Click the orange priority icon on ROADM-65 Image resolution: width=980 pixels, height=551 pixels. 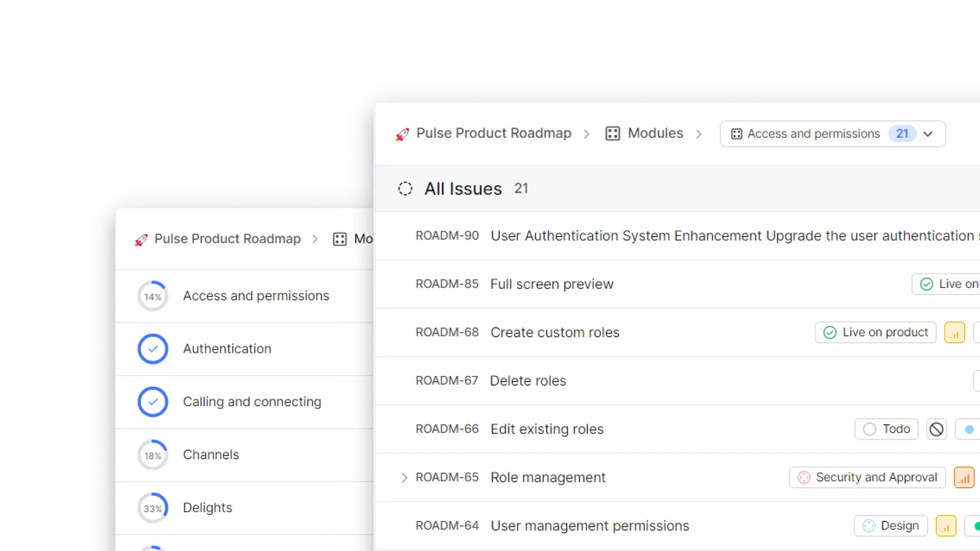[x=964, y=478]
